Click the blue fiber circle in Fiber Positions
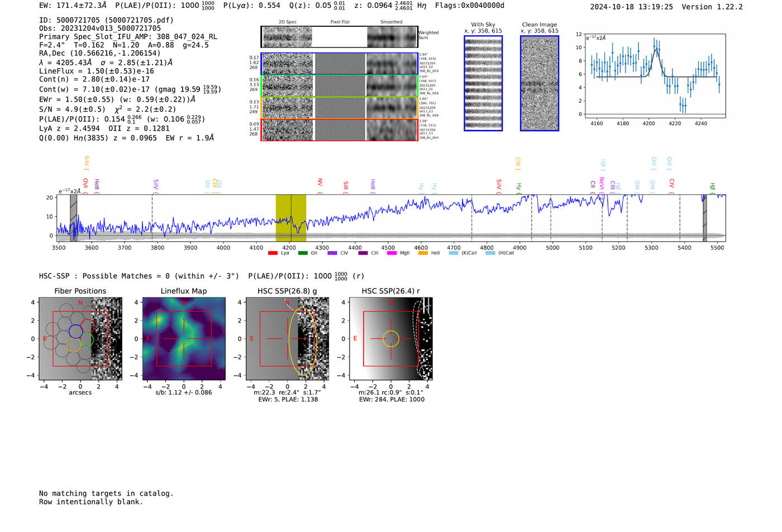The image size is (782, 532). point(75,331)
